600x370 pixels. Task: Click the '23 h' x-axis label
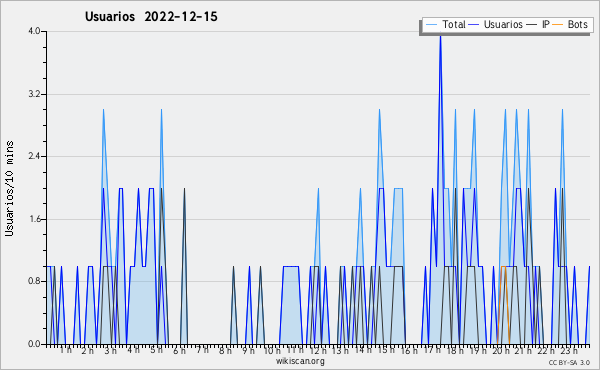pos(569,350)
